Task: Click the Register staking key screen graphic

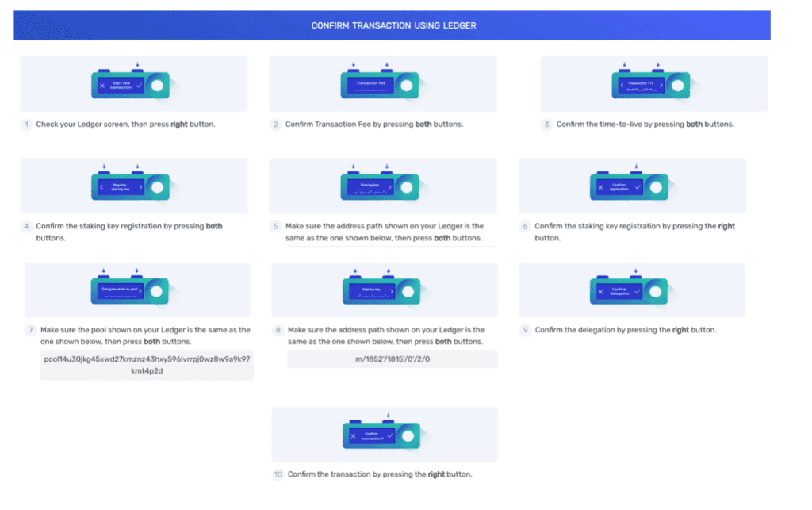Action: click(x=129, y=186)
